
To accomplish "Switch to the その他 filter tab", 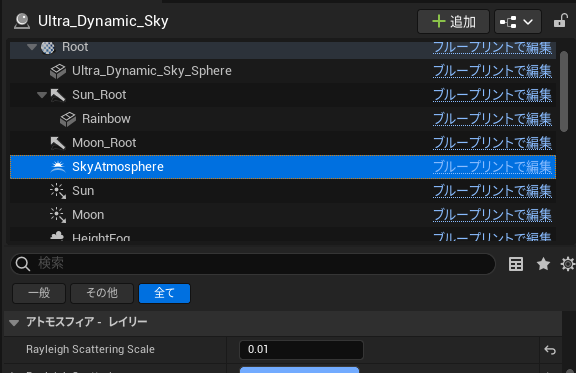I will [102, 293].
